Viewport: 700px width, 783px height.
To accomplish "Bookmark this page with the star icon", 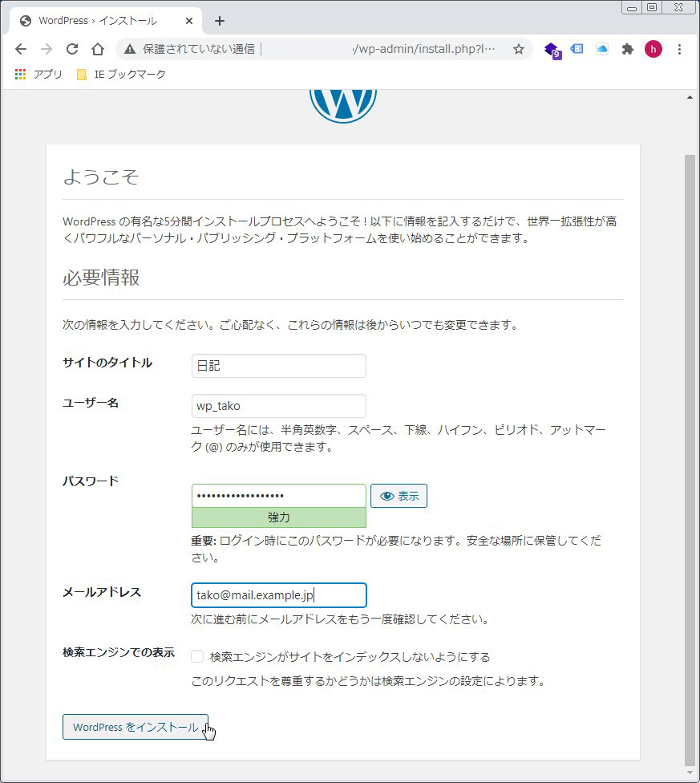I will pos(519,49).
